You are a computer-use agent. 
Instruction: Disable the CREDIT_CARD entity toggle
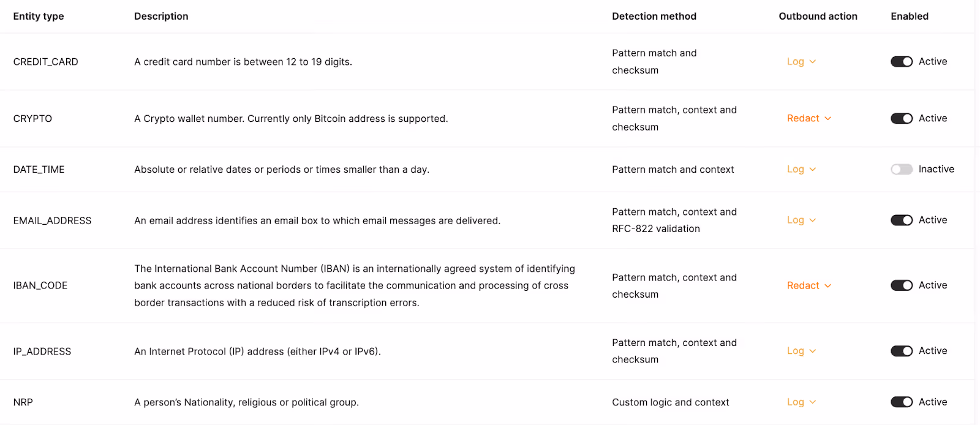tap(902, 61)
